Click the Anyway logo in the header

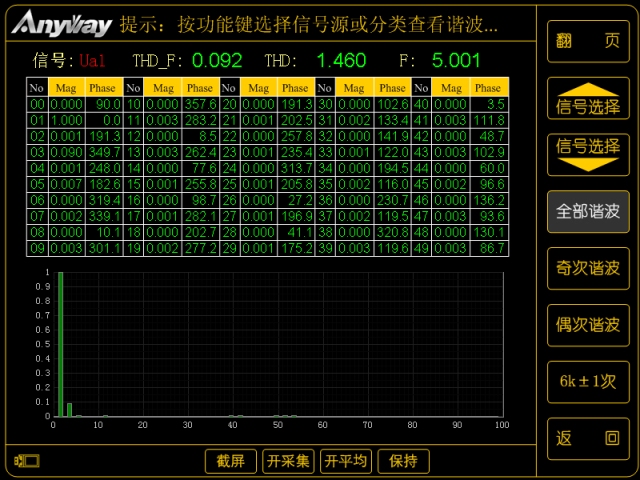click(62, 24)
